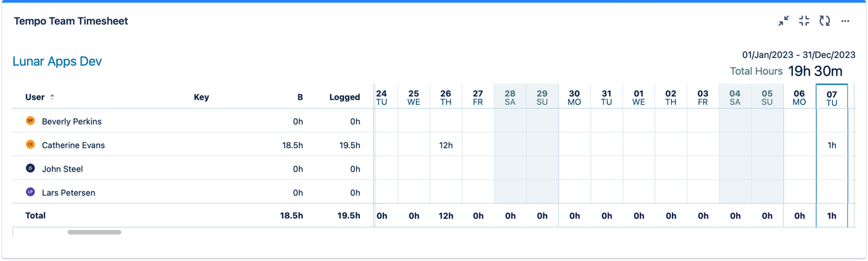
Task: Click the B column header
Action: tap(300, 97)
